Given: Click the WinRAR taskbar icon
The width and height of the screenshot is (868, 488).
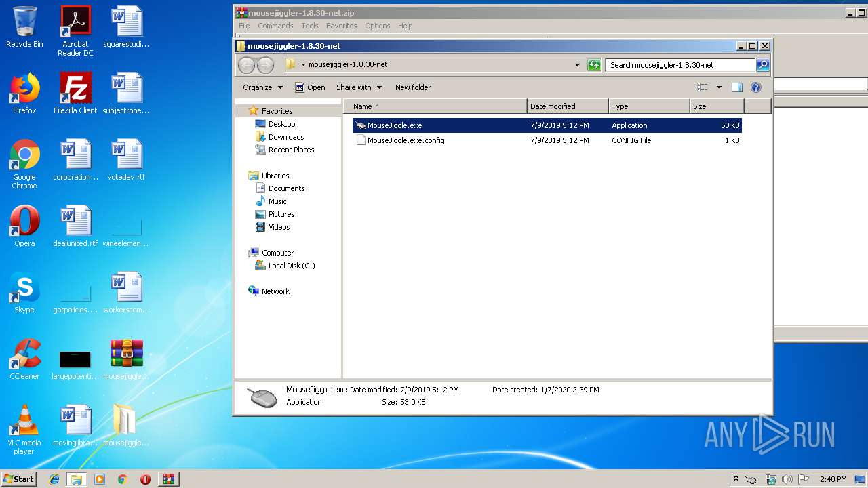Looking at the screenshot, I should (168, 479).
